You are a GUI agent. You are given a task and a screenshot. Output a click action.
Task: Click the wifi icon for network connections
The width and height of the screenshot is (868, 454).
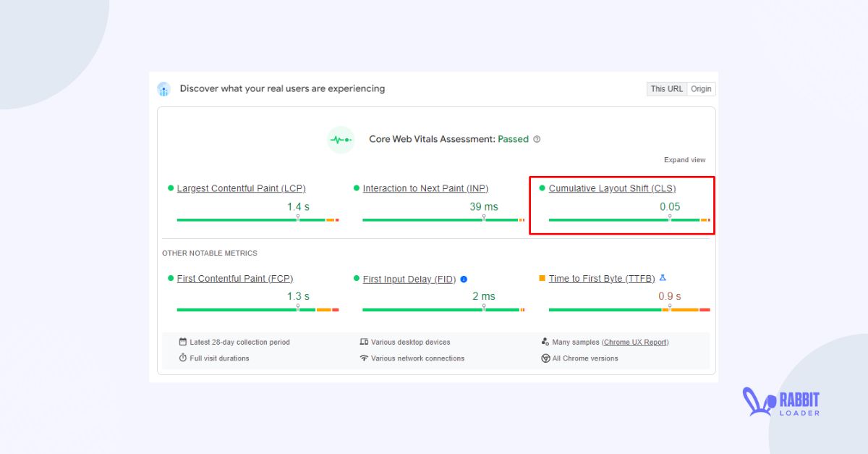pos(365,358)
